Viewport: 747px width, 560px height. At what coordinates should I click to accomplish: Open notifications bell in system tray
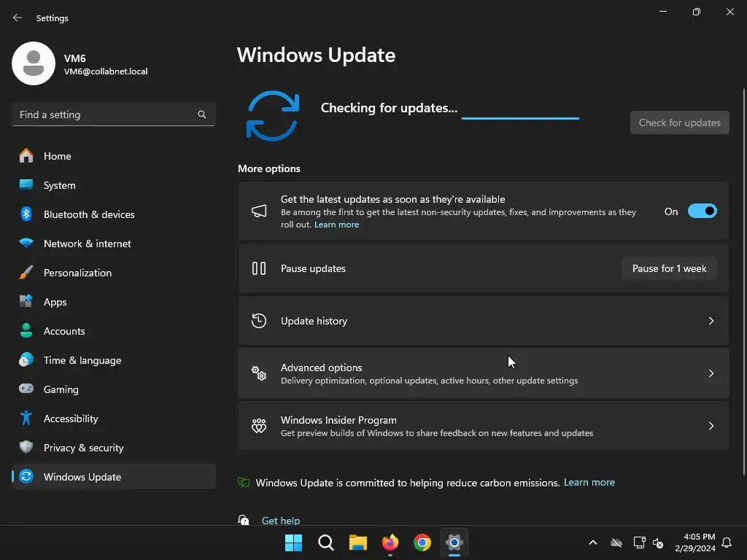click(727, 542)
